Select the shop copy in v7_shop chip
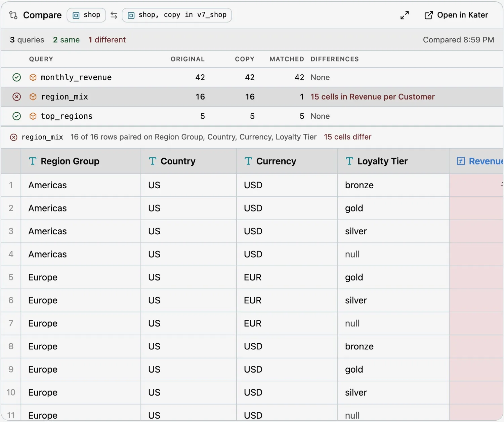 point(177,15)
